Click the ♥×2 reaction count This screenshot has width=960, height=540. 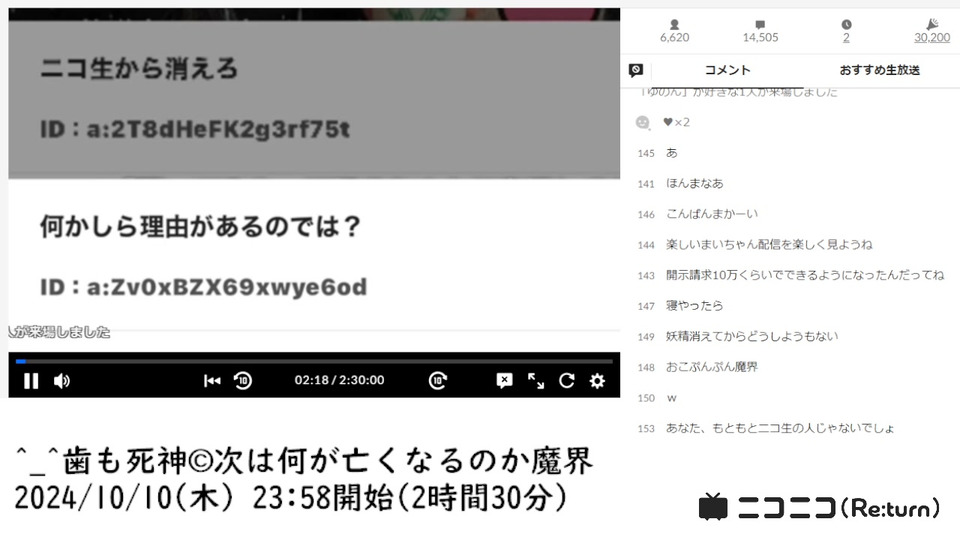click(x=677, y=122)
